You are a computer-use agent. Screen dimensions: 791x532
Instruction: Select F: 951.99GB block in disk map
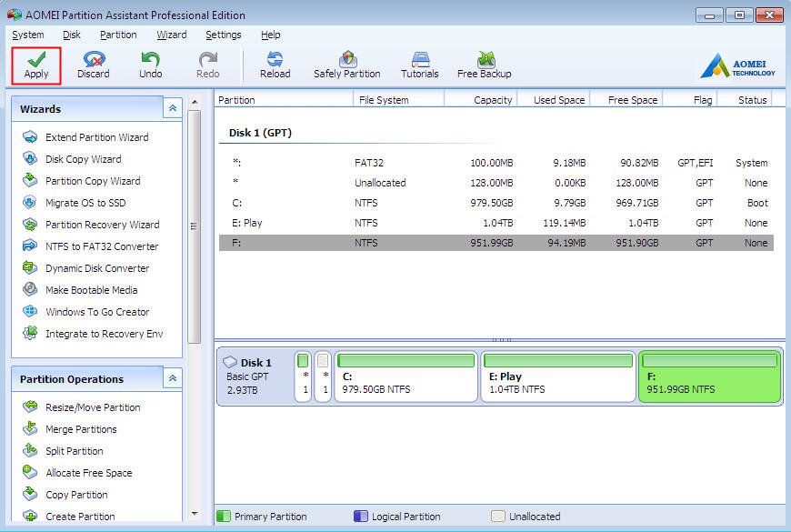pos(710,376)
